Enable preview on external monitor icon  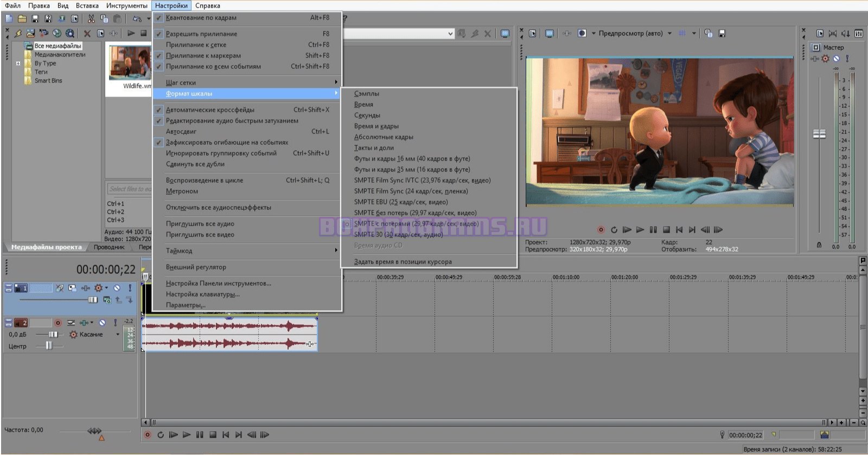pos(550,34)
